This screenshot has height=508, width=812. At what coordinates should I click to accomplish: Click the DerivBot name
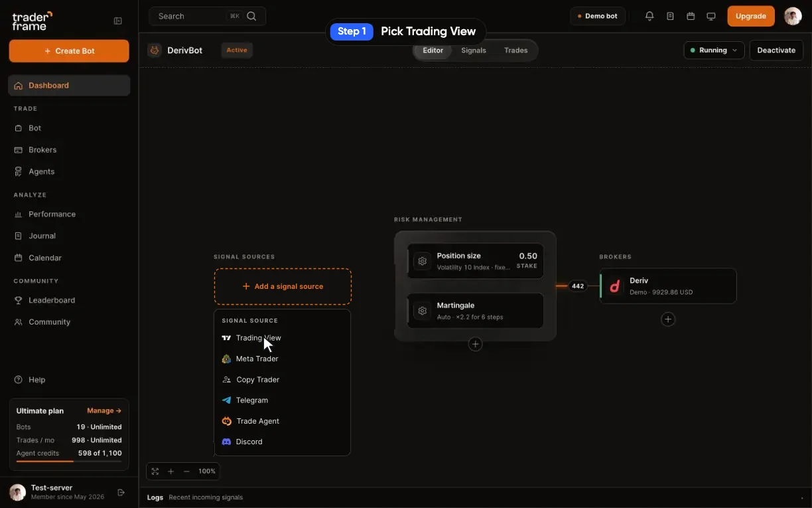pos(185,50)
